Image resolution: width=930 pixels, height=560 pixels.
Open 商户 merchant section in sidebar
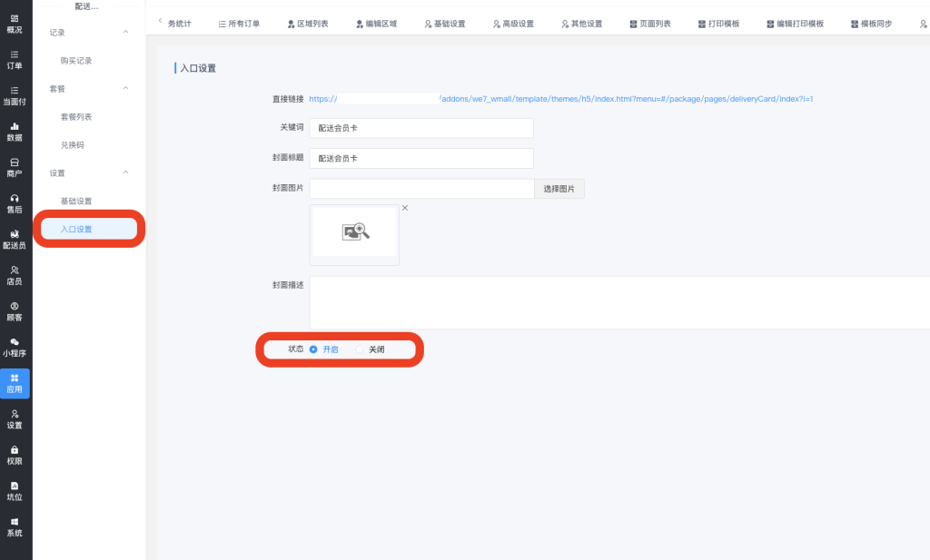click(15, 167)
